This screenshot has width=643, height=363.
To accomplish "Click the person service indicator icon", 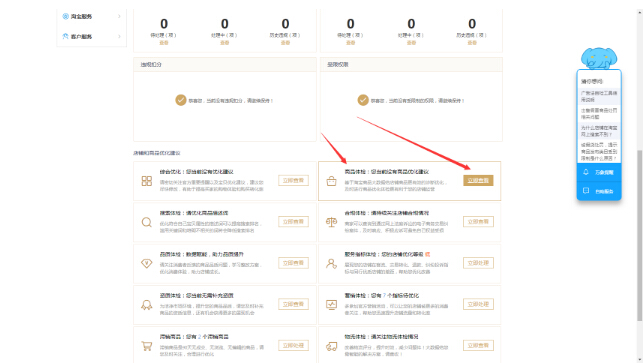I will 331,263.
